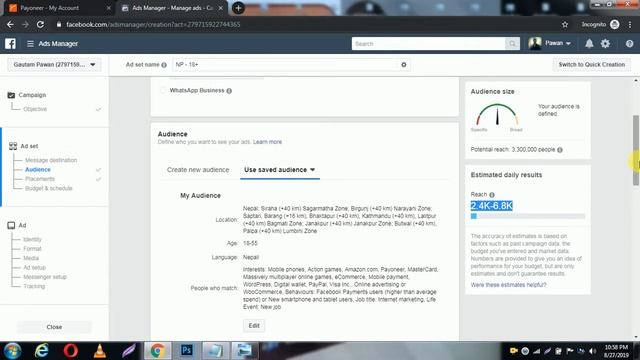Select Format under Ad in sidebar
The image size is (640, 360).
[32, 249]
